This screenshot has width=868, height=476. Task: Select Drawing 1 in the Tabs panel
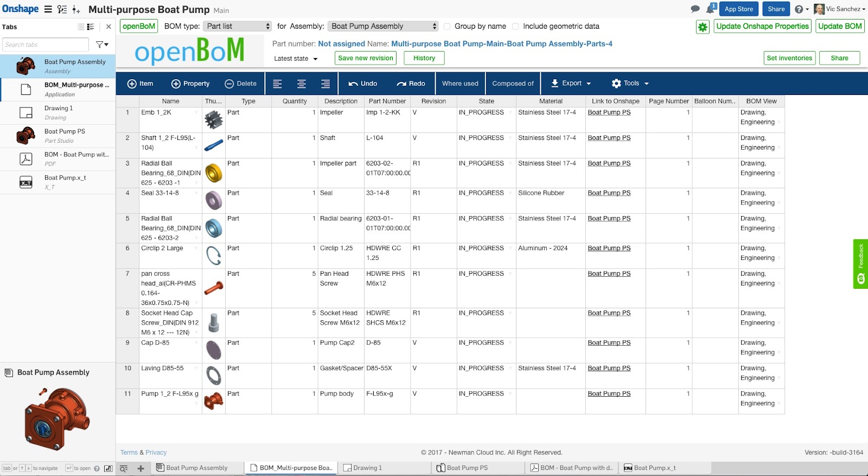tap(58, 112)
